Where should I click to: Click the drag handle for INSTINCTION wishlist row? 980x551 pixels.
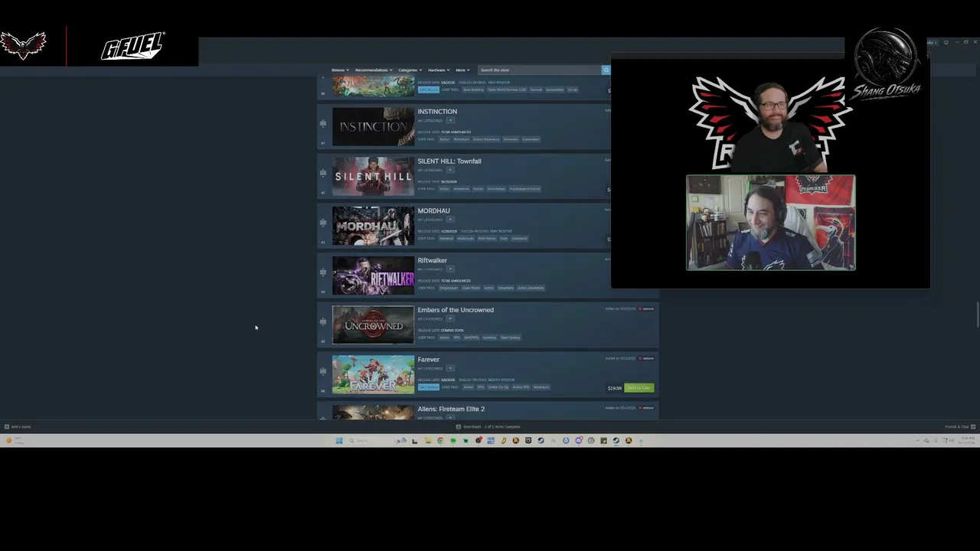(x=323, y=123)
